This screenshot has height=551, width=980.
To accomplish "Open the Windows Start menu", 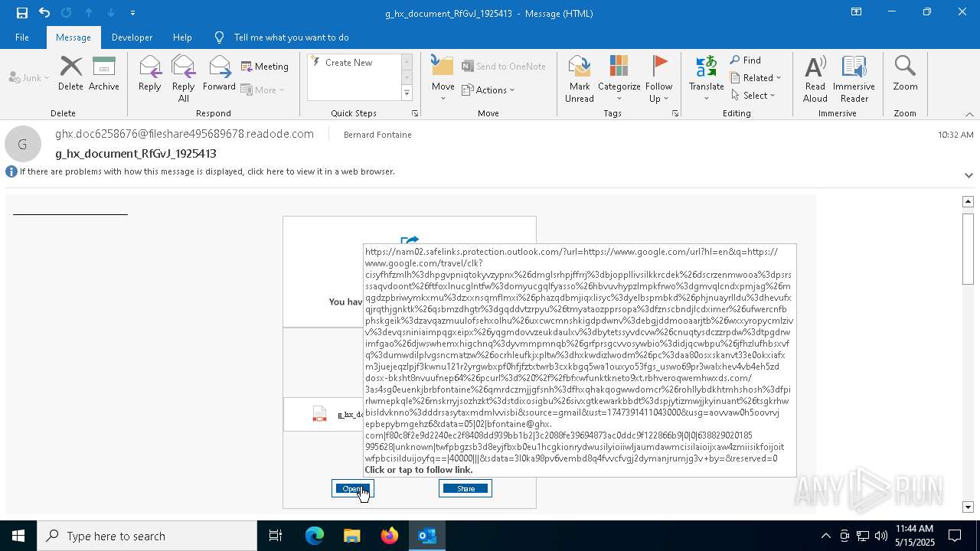I will 18,536.
